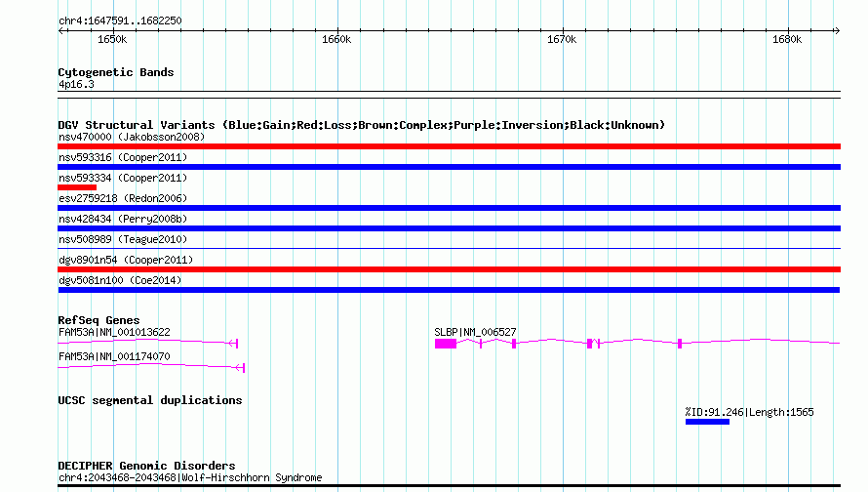This screenshot has width=868, height=492.
Task: Click the SLBP|NM_006527 gene label
Action: 475,333
